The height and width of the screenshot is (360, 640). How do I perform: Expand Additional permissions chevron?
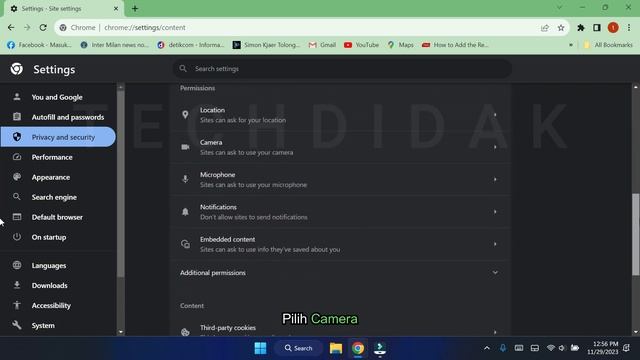[x=495, y=272]
